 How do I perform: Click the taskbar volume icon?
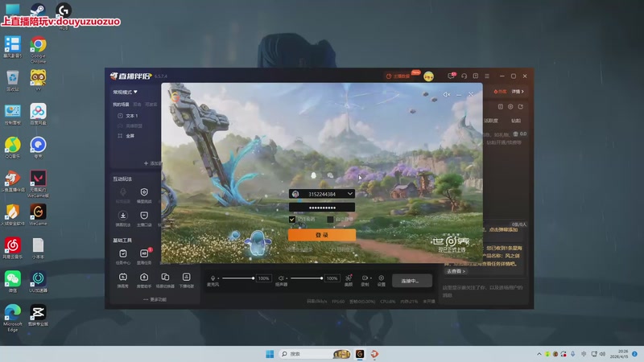tap(602, 354)
